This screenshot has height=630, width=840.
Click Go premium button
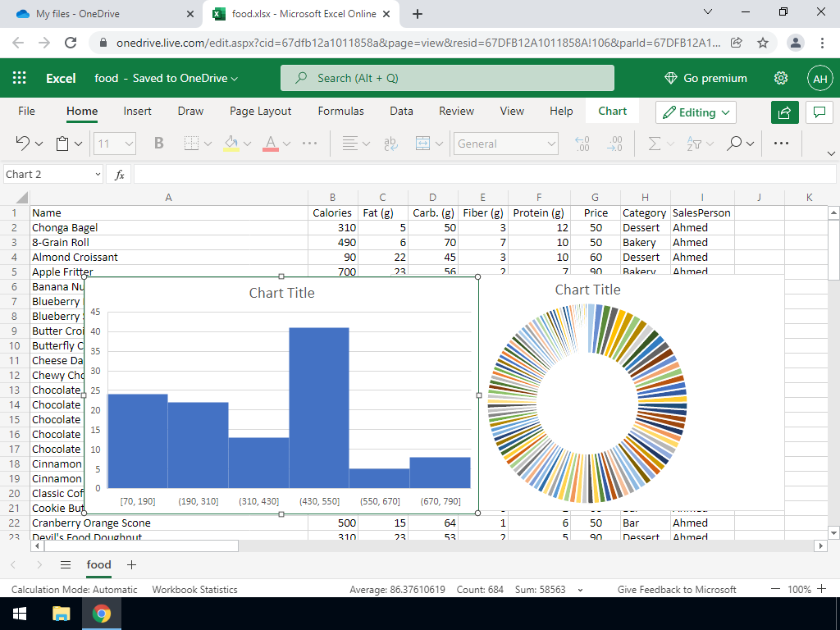coord(705,78)
